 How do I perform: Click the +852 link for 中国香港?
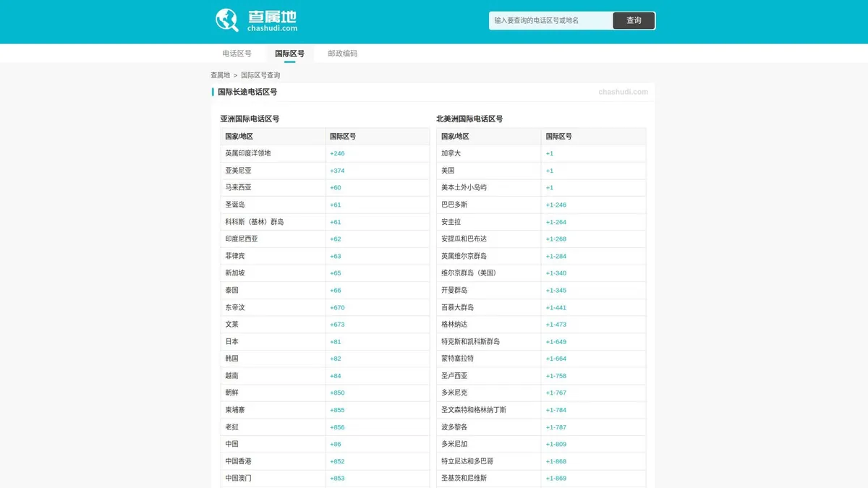(x=337, y=461)
